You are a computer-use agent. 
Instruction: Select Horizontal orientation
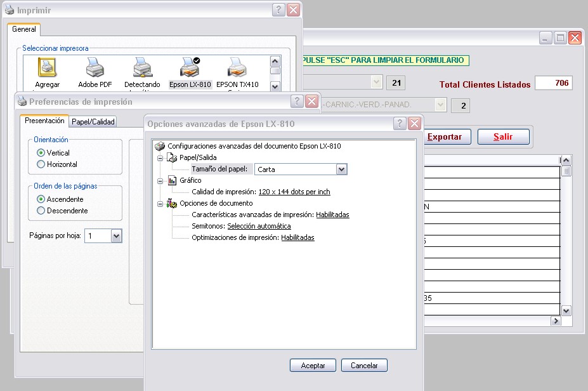[41, 164]
